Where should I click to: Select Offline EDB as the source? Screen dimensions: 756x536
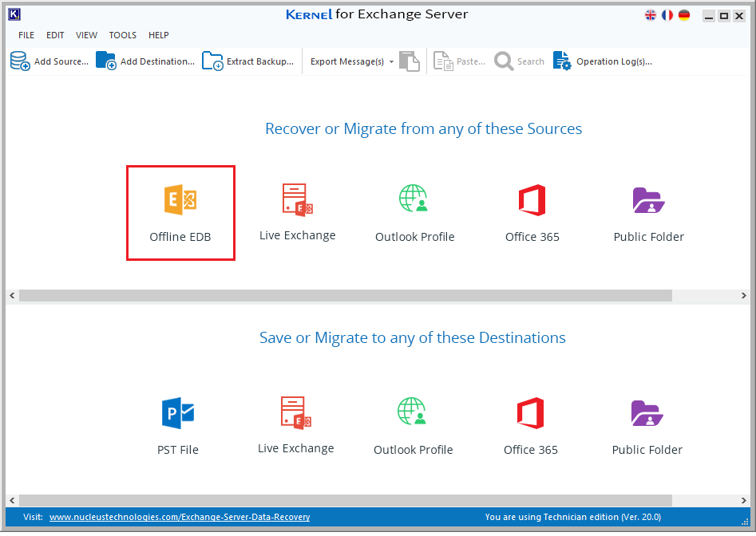click(180, 213)
